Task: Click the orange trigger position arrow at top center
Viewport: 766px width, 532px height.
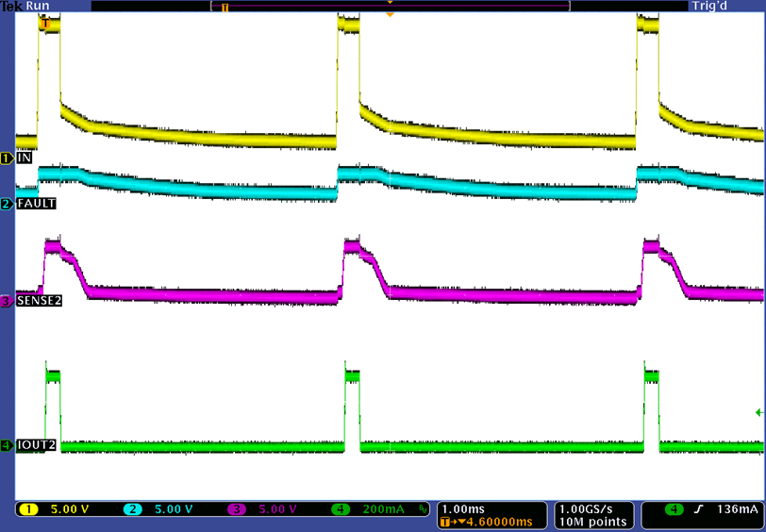Action: tap(390, 15)
